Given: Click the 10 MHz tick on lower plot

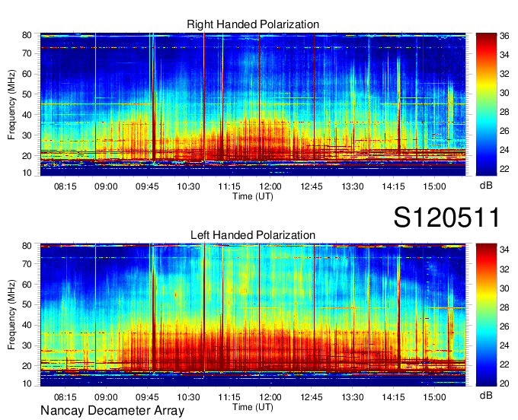Looking at the screenshot, I should [27, 383].
